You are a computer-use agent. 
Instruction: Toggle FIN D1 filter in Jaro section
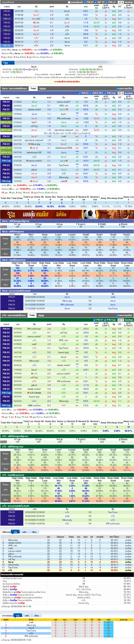pos(95,320)
